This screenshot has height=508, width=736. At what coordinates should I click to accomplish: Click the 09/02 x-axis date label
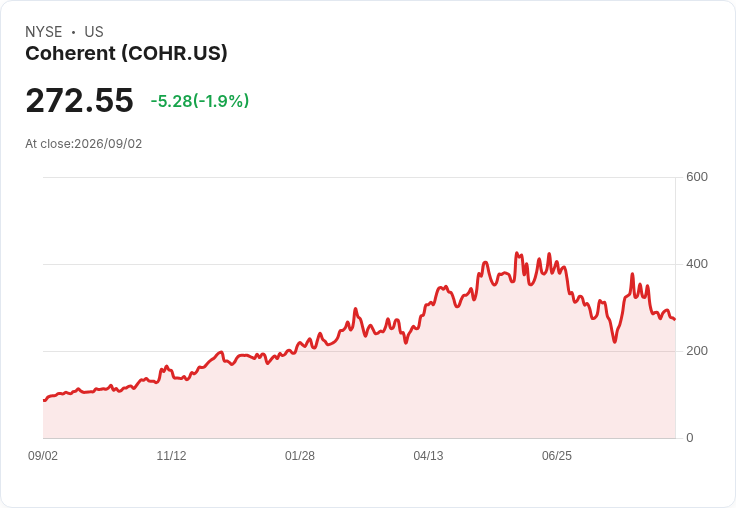[x=43, y=455]
